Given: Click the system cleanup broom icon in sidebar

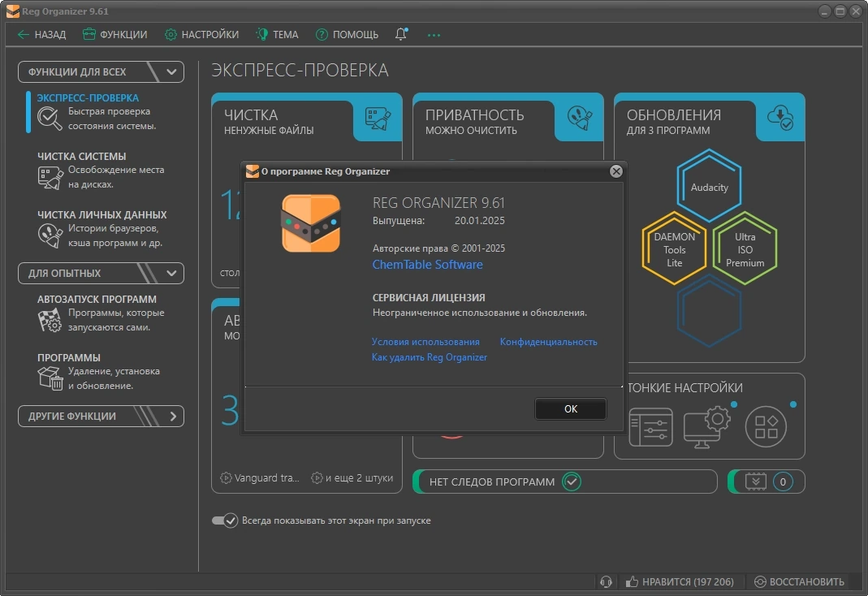Looking at the screenshot, I should [x=50, y=178].
